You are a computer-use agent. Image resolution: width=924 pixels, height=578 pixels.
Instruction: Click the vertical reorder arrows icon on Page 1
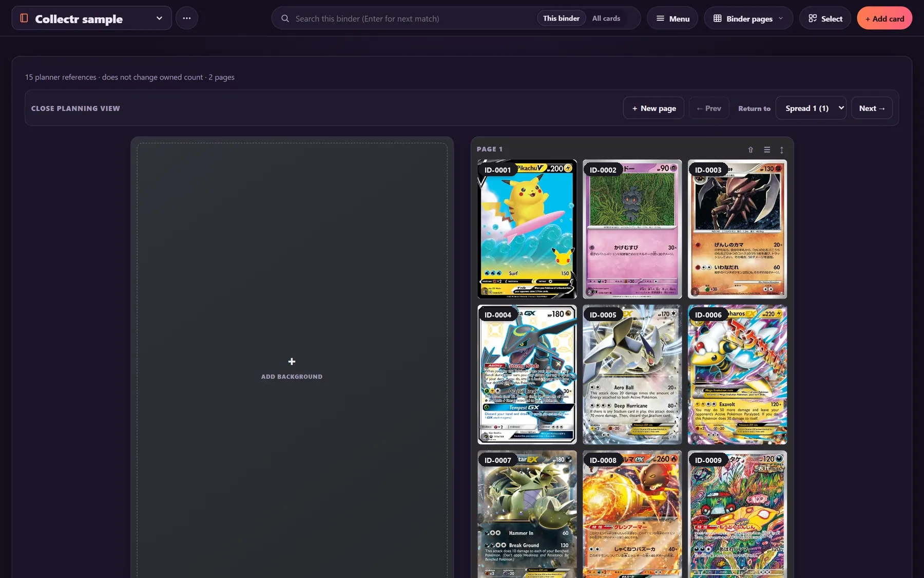(x=781, y=150)
